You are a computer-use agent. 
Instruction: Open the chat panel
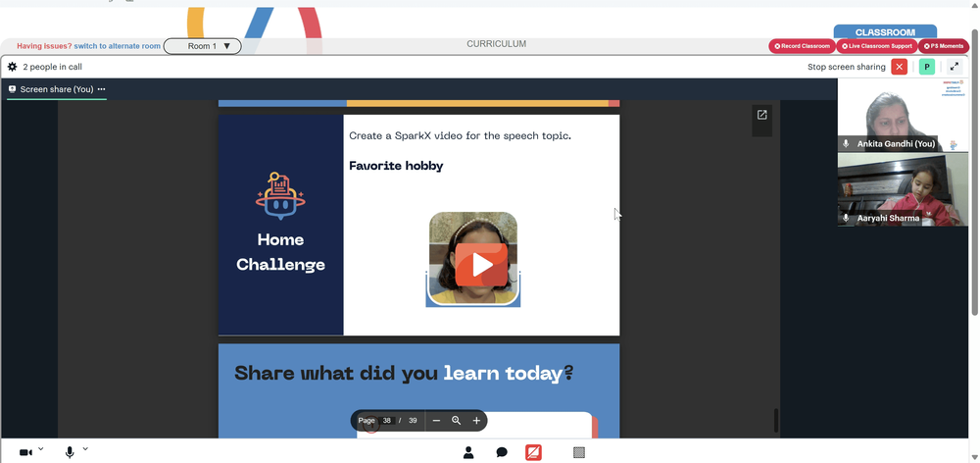pyautogui.click(x=501, y=452)
